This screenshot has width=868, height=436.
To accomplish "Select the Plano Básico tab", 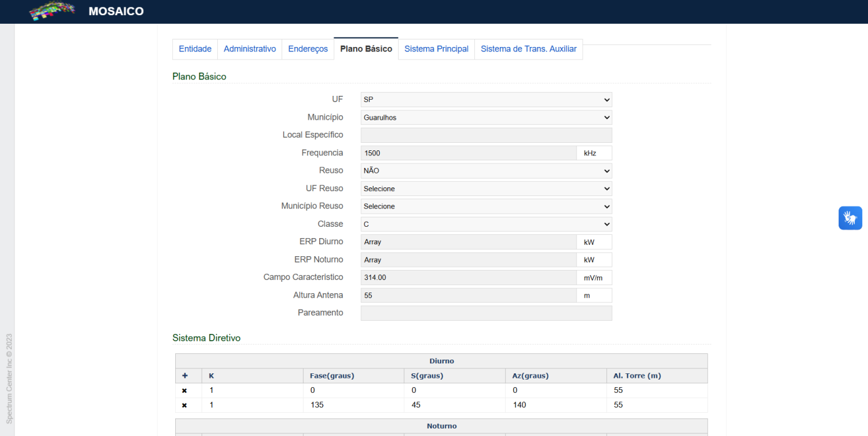I will pos(366,49).
